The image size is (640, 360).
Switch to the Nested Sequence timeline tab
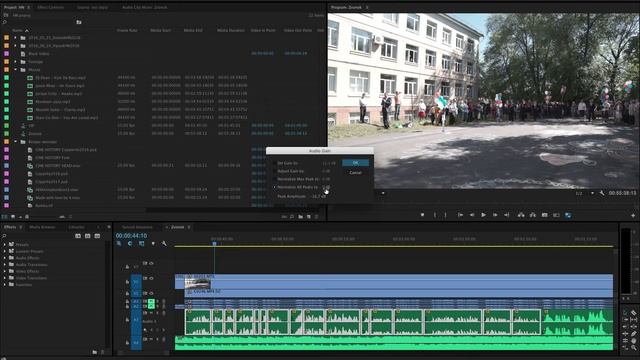(x=137, y=227)
